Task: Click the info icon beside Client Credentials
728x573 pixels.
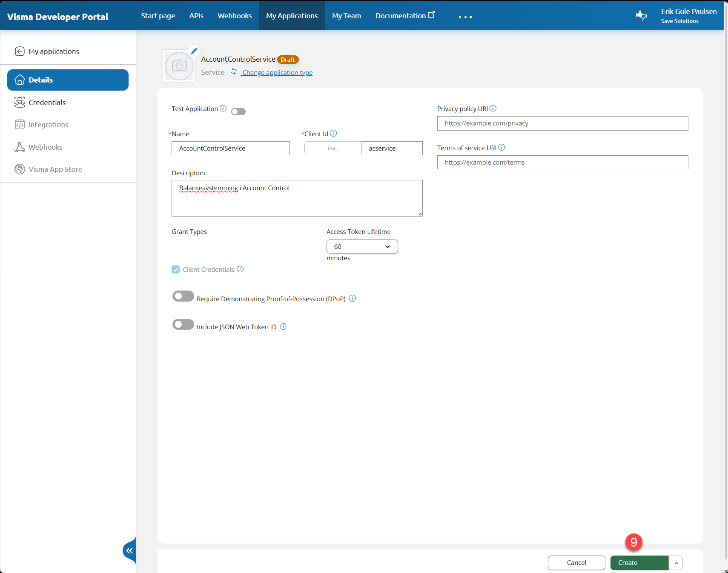Action: pos(240,269)
